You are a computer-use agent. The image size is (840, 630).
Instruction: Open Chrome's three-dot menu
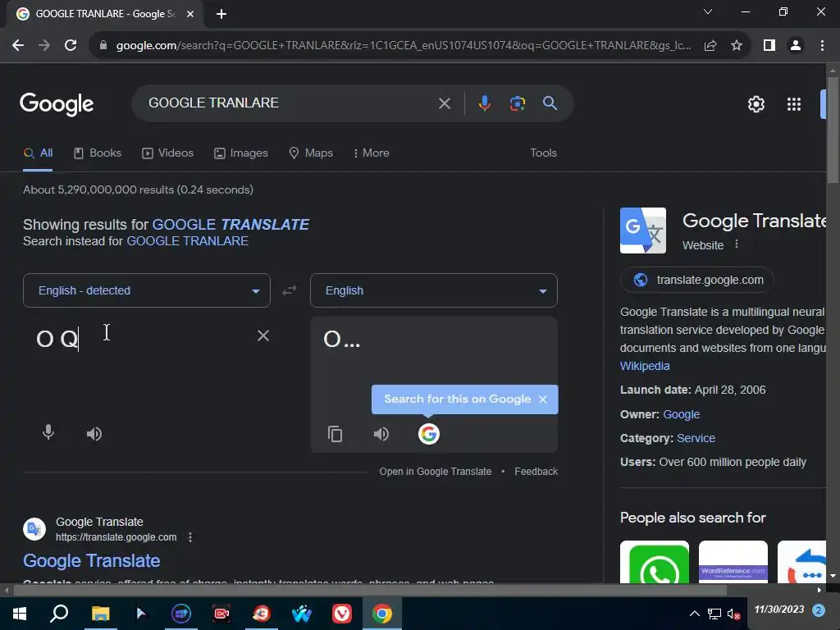[x=822, y=46]
